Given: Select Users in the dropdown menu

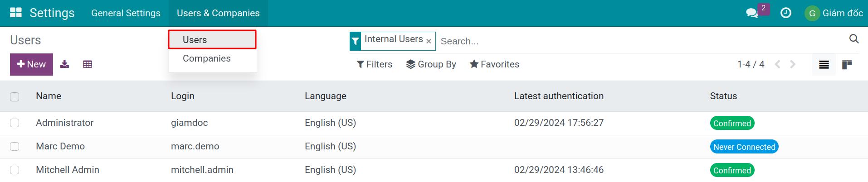Looking at the screenshot, I should (212, 39).
